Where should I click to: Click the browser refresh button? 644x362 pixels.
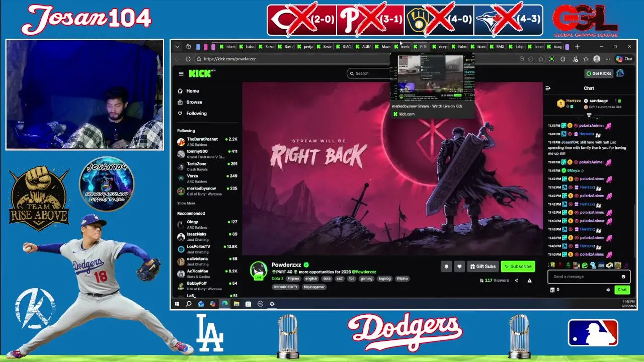click(x=188, y=59)
